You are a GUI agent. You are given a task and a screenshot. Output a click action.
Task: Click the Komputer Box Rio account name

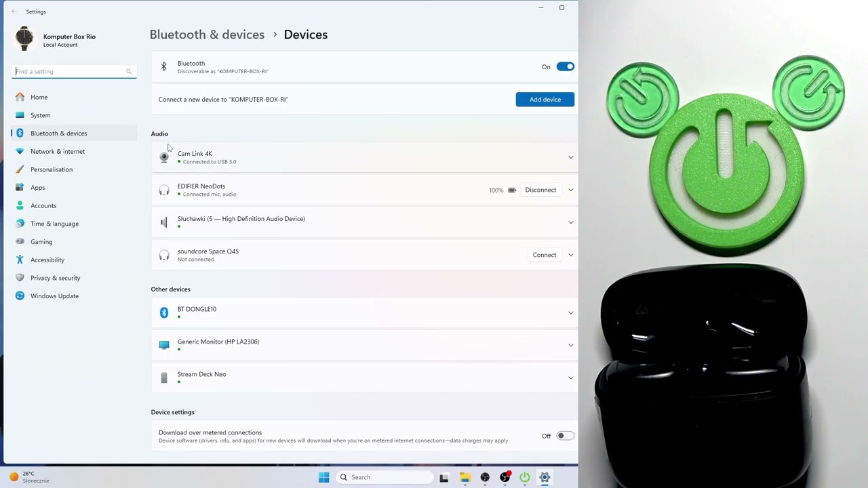69,37
